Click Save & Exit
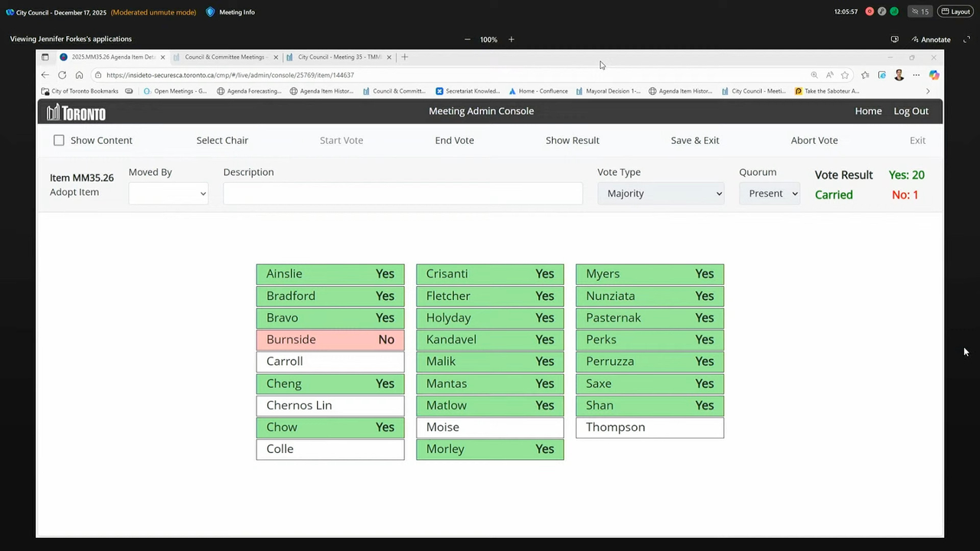980x551 pixels. [694, 140]
